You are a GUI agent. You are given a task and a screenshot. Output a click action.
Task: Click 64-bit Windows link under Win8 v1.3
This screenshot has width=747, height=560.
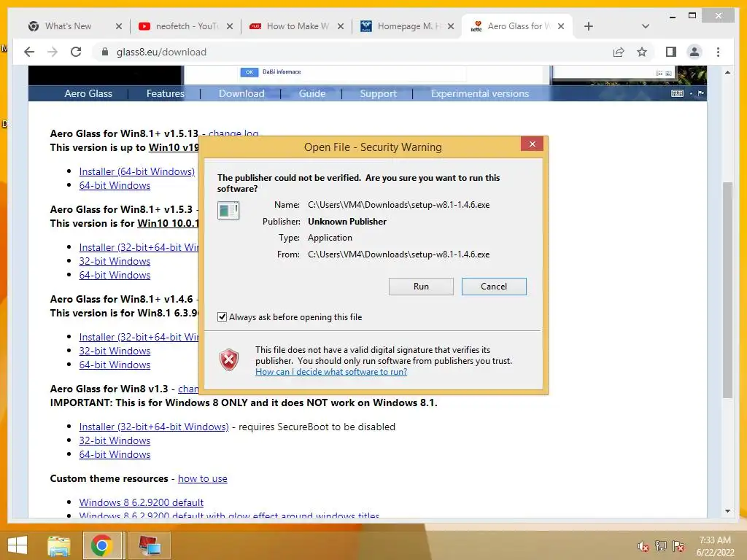[x=115, y=454]
